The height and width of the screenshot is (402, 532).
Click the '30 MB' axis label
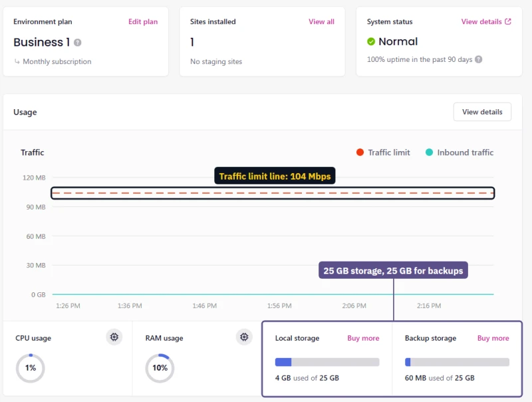pos(36,265)
